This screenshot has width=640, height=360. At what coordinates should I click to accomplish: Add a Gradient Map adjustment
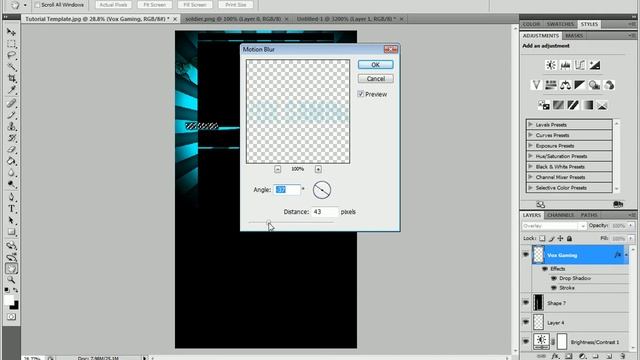pyautogui.click(x=587, y=105)
